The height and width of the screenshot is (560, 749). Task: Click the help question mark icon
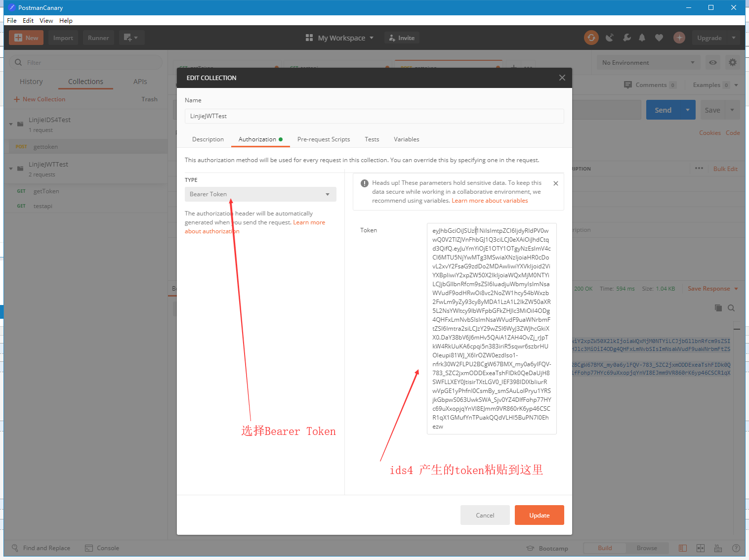pyautogui.click(x=736, y=548)
